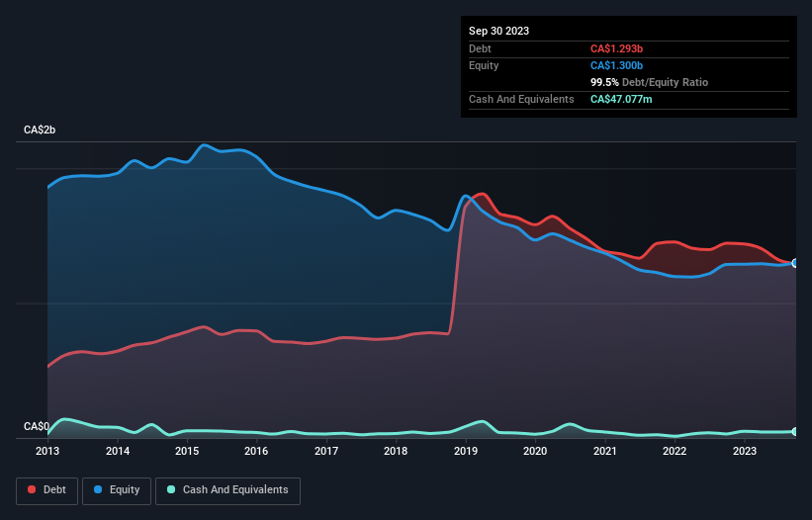812x520 pixels.
Task: Select the 2013 x-axis label
Action: (x=47, y=451)
